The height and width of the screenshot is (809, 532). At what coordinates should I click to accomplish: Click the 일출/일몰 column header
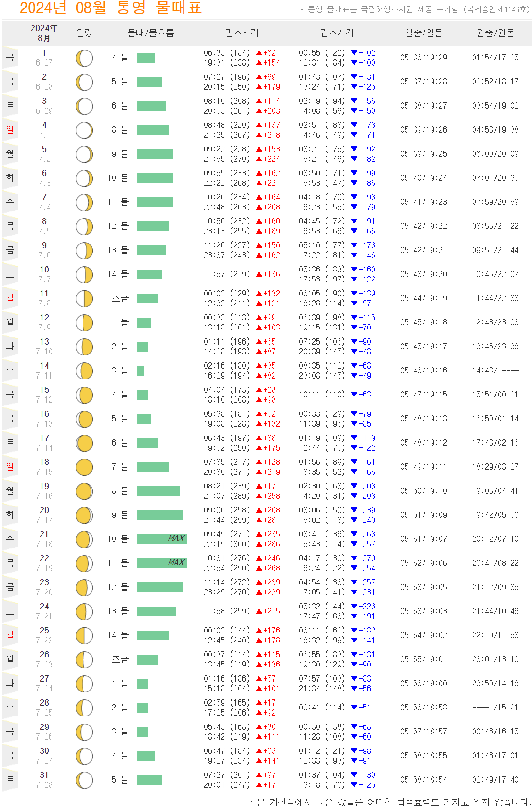tap(424, 33)
